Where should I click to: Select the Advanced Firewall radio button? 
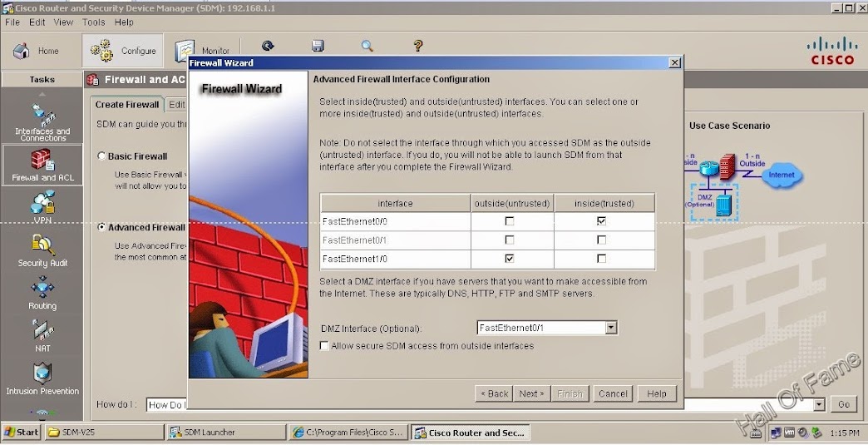click(102, 227)
